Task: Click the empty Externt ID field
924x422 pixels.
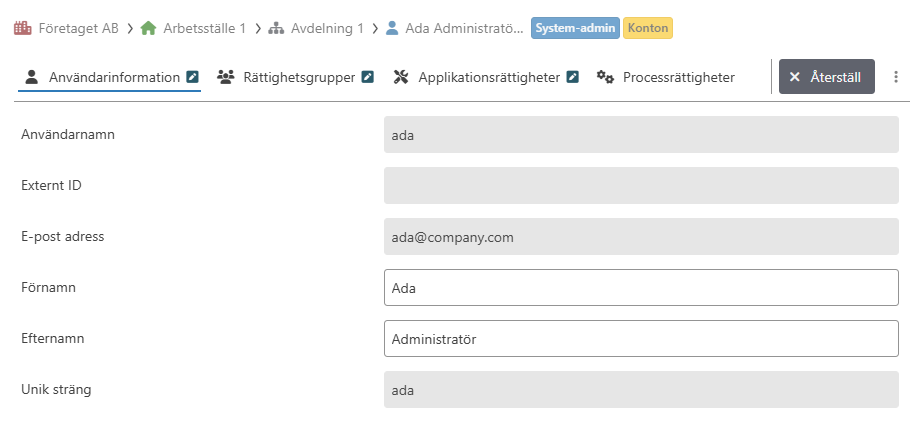Action: [641, 186]
